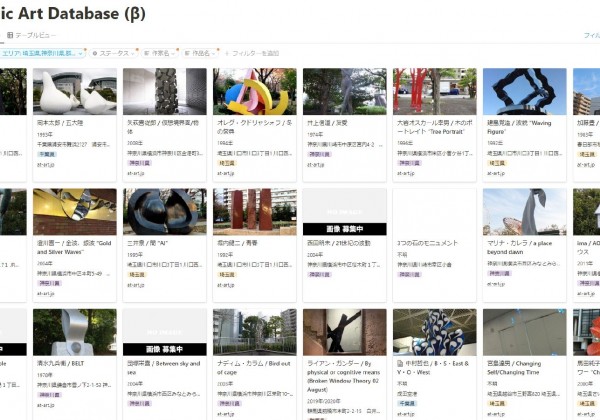Click title ライアン・ガンダー / By physical or cognitive means
The height and width of the screenshot is (420, 600).
(x=344, y=376)
